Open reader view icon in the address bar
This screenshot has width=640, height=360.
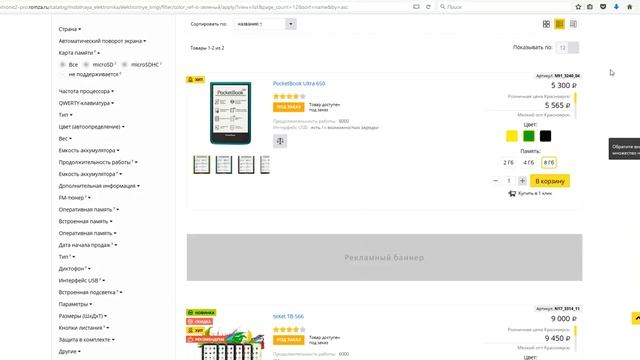click(416, 7)
